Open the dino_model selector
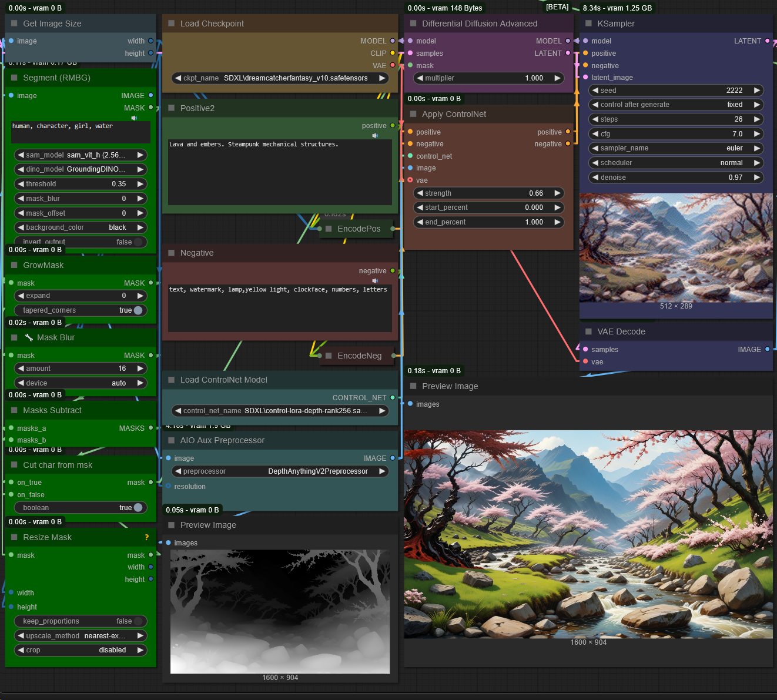 point(81,169)
